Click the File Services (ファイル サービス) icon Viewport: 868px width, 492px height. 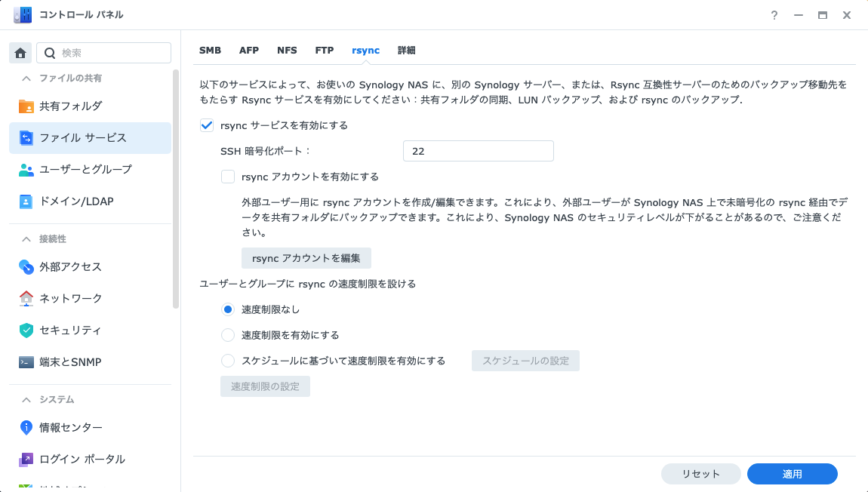26,138
